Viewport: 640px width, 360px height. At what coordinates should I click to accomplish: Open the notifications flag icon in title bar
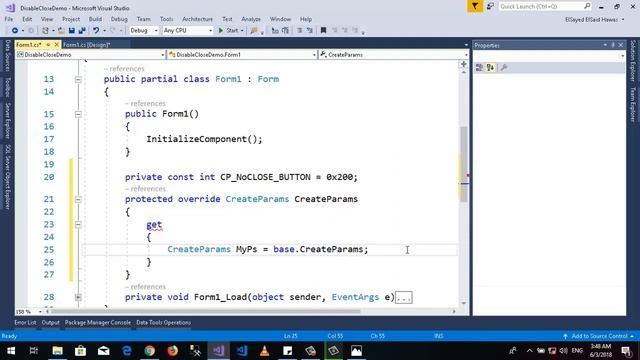pos(475,6)
